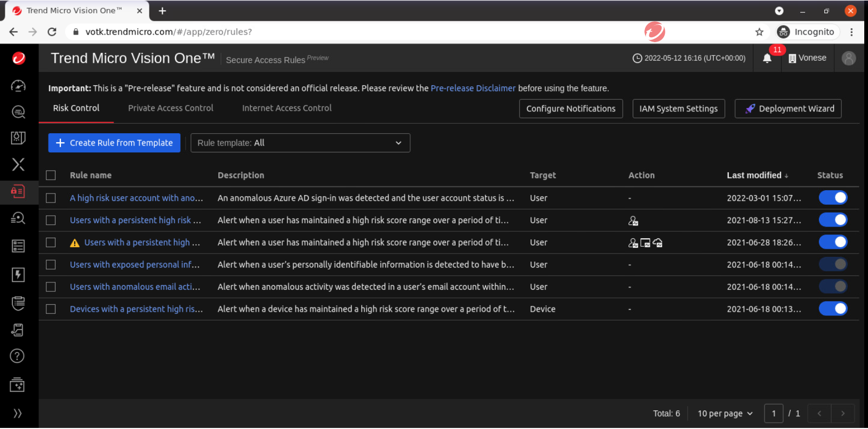Open the Pre-release Disclaimer link

[473, 88]
